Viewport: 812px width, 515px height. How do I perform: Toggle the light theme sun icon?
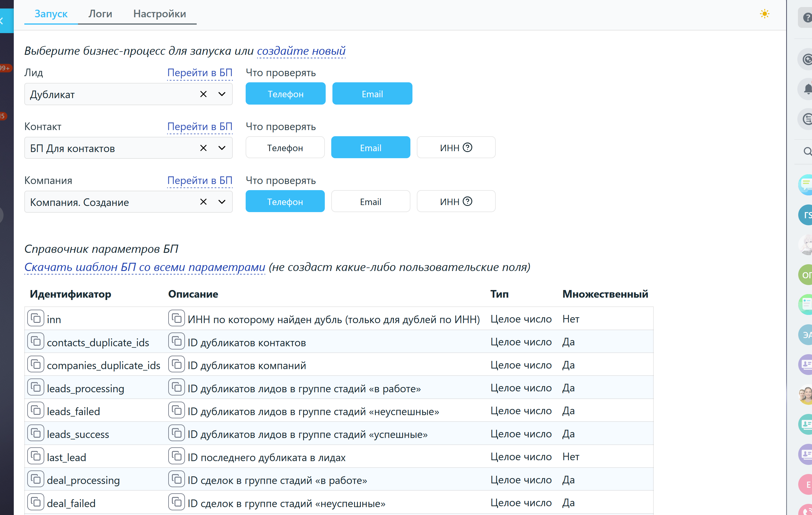pos(764,14)
